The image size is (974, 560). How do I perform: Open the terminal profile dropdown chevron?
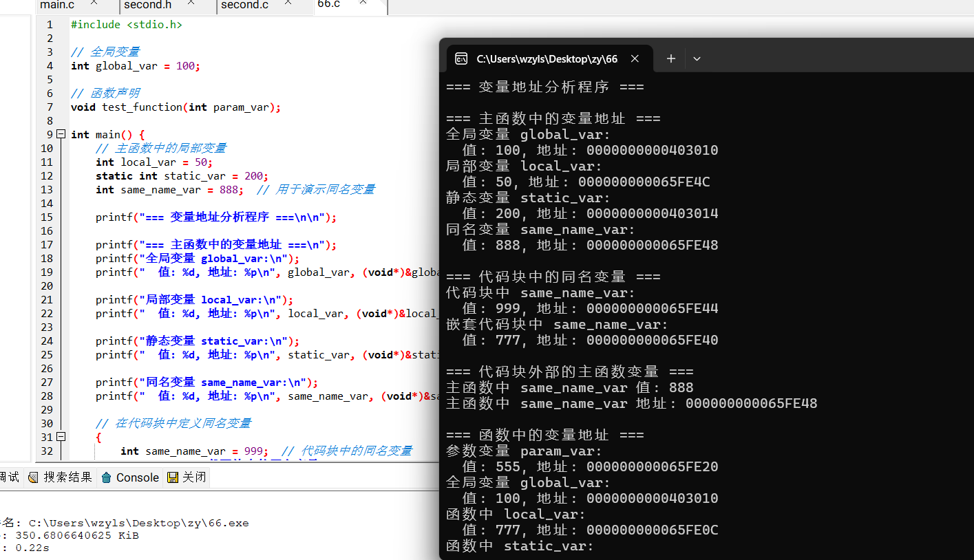[697, 59]
